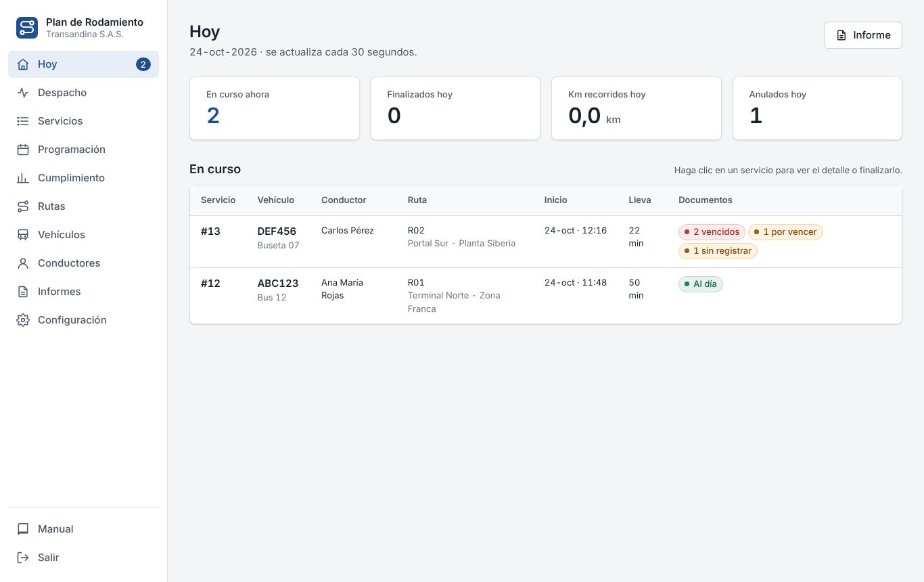The width and height of the screenshot is (924, 582).
Task: Click the Rutas route icon
Action: 23,206
